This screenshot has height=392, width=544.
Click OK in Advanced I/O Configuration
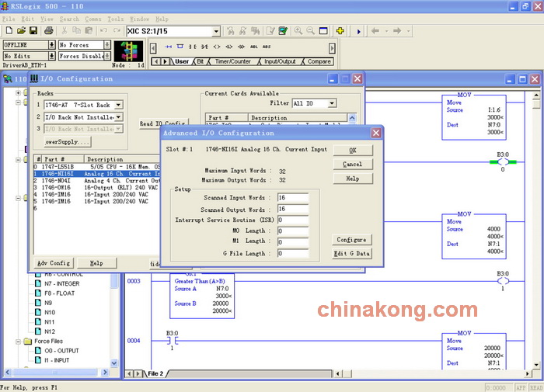coord(353,150)
